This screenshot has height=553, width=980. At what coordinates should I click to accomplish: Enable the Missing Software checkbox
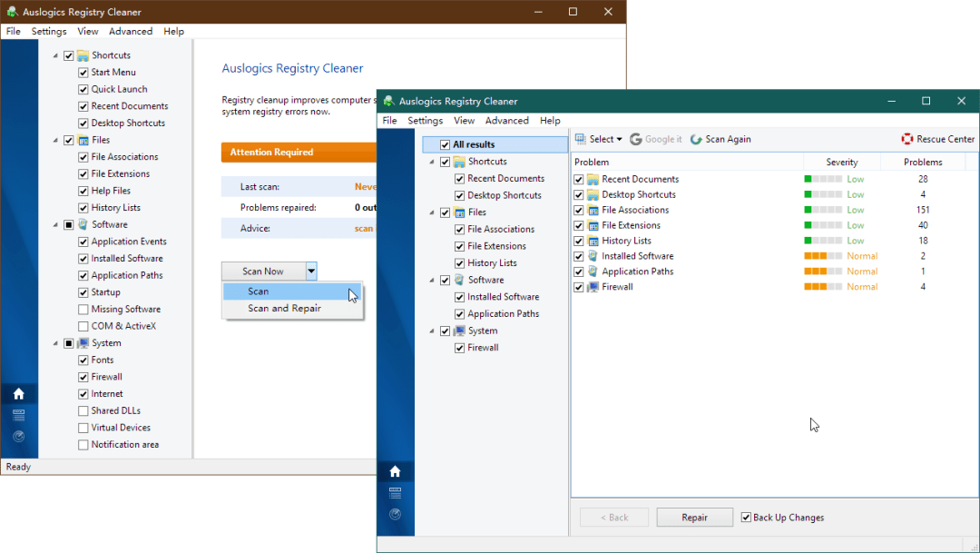pyautogui.click(x=83, y=310)
